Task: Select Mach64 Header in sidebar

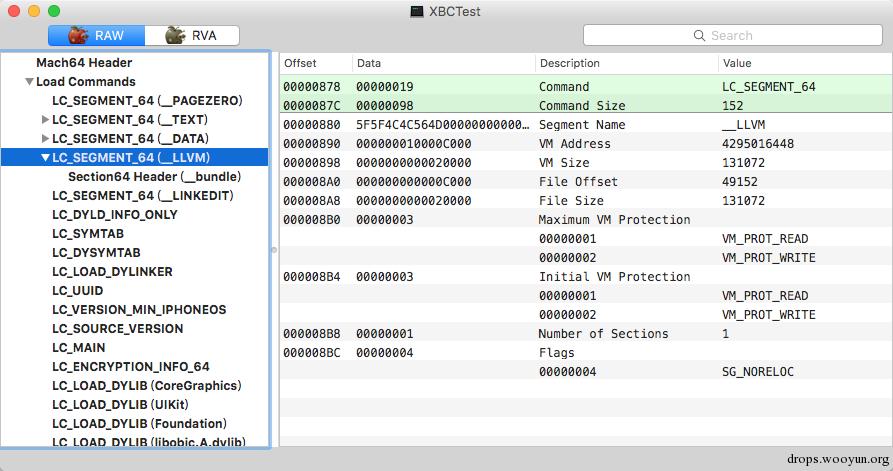Action: [84, 63]
